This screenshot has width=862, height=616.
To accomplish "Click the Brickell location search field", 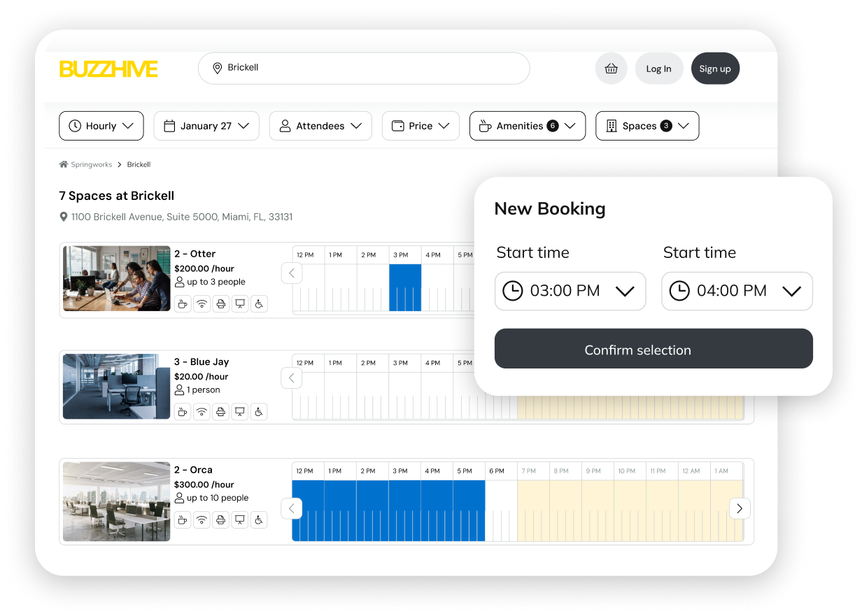I will [x=364, y=69].
